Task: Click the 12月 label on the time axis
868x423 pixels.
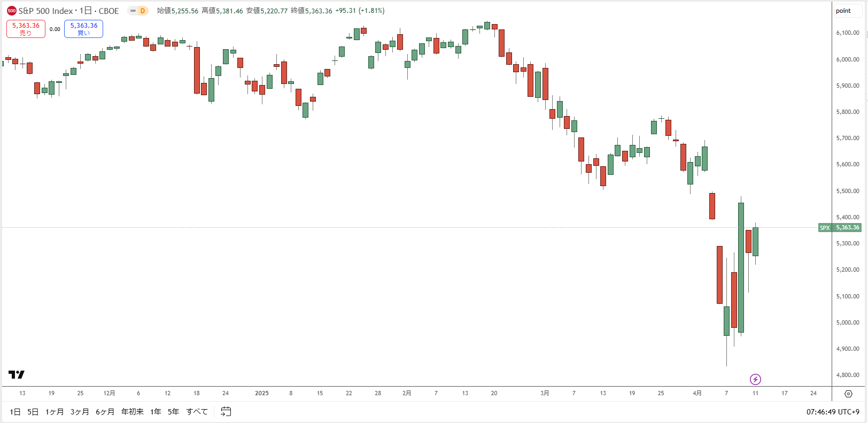Action: [x=109, y=393]
